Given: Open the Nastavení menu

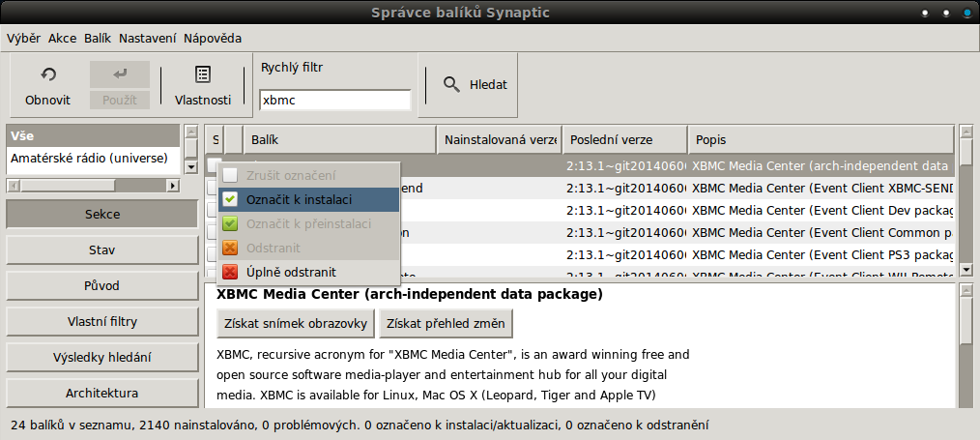Looking at the screenshot, I should pyautogui.click(x=148, y=38).
